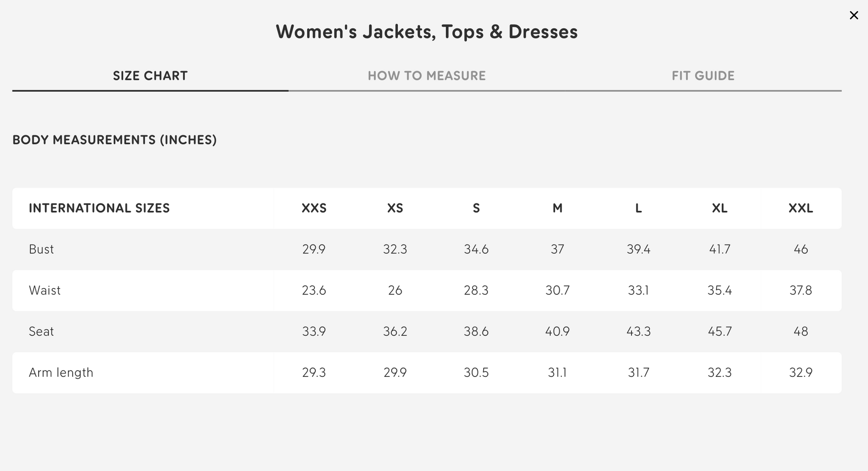868x471 pixels.
Task: Select the Size Chart tab
Action: (150, 76)
